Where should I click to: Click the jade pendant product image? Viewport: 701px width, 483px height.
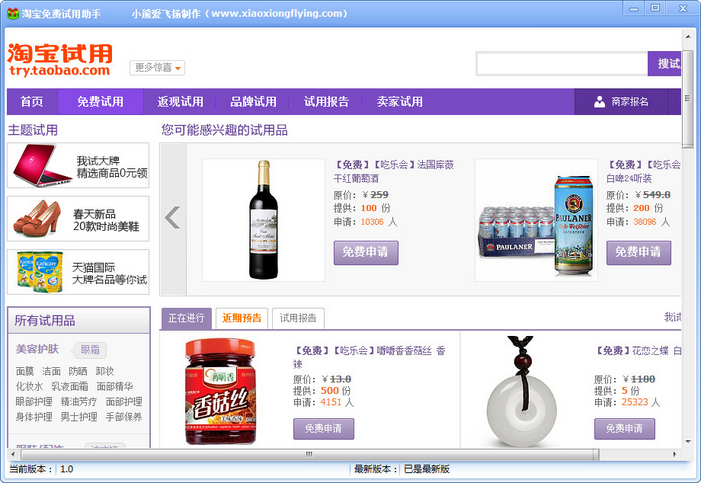click(522, 392)
